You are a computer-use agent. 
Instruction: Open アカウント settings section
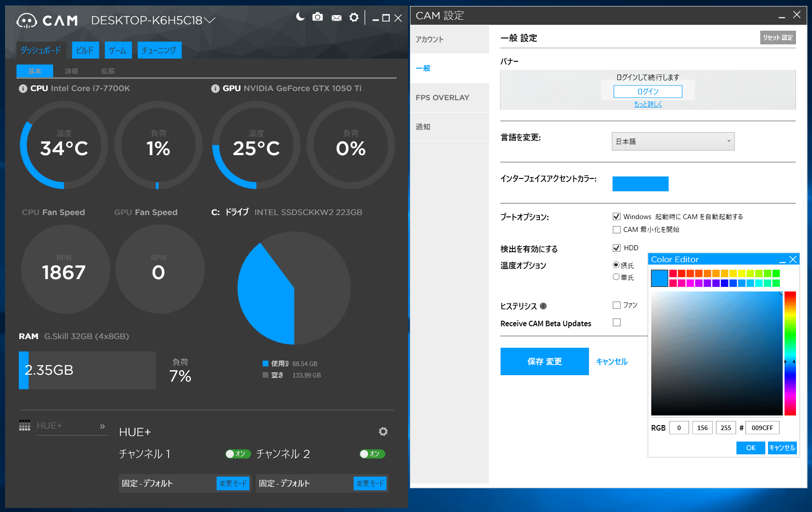[x=450, y=39]
